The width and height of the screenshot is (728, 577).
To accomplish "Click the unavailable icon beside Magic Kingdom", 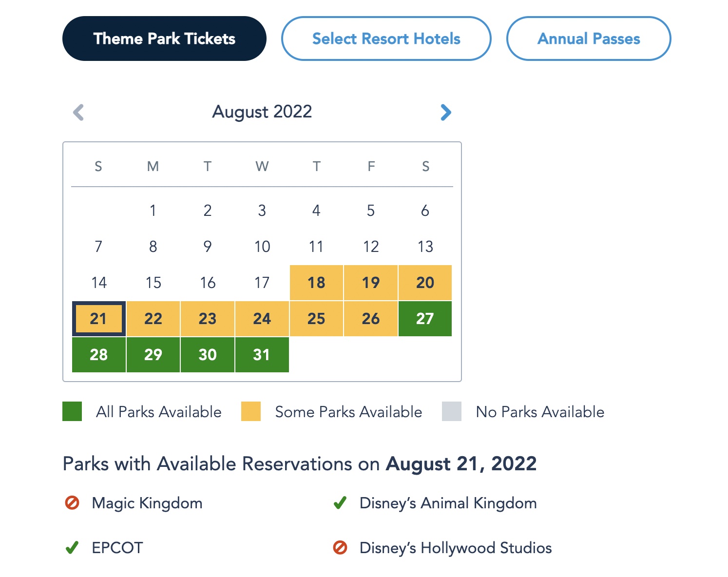I will [72, 502].
